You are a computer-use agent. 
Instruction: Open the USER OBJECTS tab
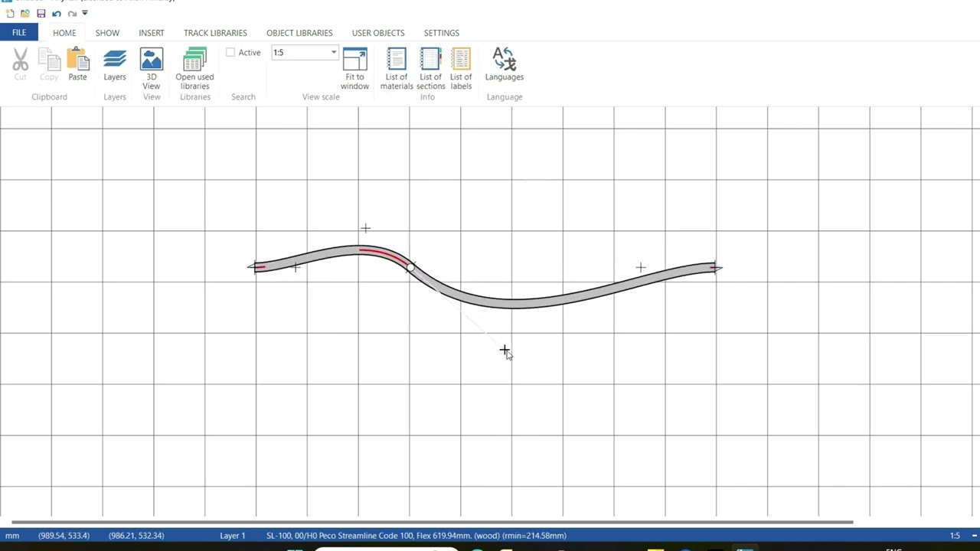click(378, 33)
